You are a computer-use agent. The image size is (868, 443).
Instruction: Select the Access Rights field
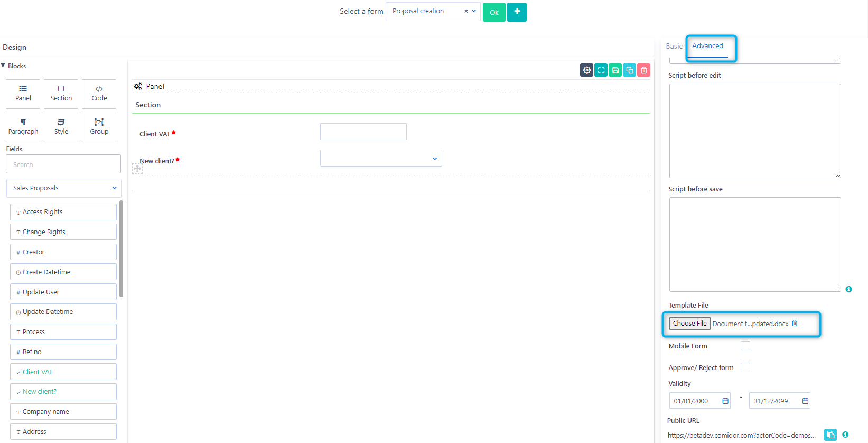[x=63, y=212]
